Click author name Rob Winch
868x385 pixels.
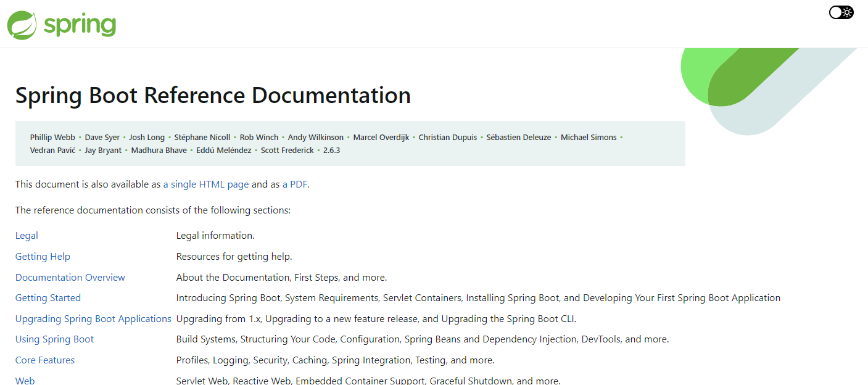259,138
